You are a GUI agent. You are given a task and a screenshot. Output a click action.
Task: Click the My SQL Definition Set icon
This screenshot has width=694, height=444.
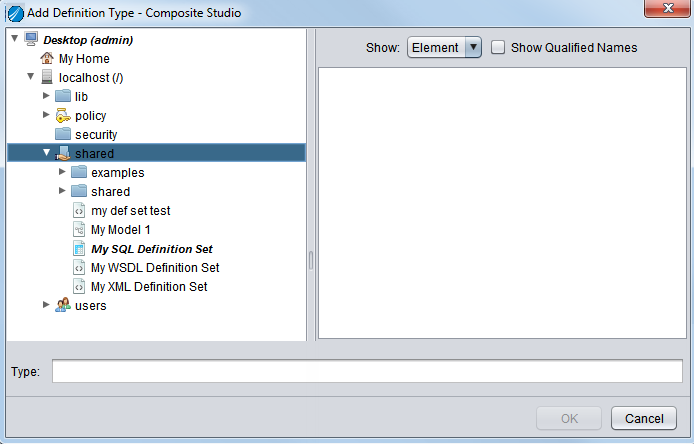[79, 249]
